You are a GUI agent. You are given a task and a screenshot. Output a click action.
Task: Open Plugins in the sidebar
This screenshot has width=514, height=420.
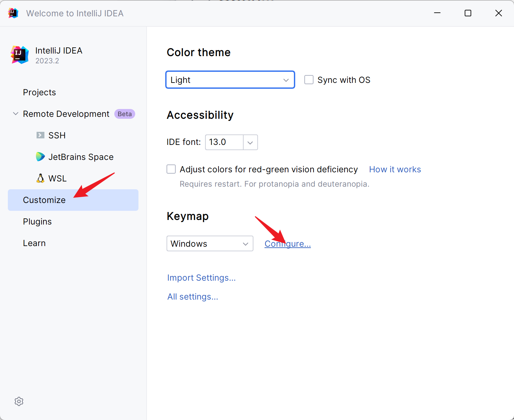point(37,222)
